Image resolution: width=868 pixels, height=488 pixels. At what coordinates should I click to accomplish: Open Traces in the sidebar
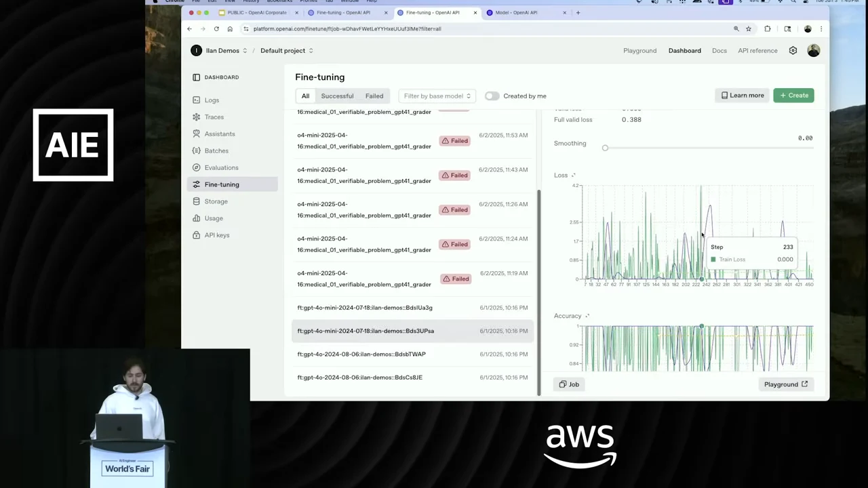[x=214, y=117]
